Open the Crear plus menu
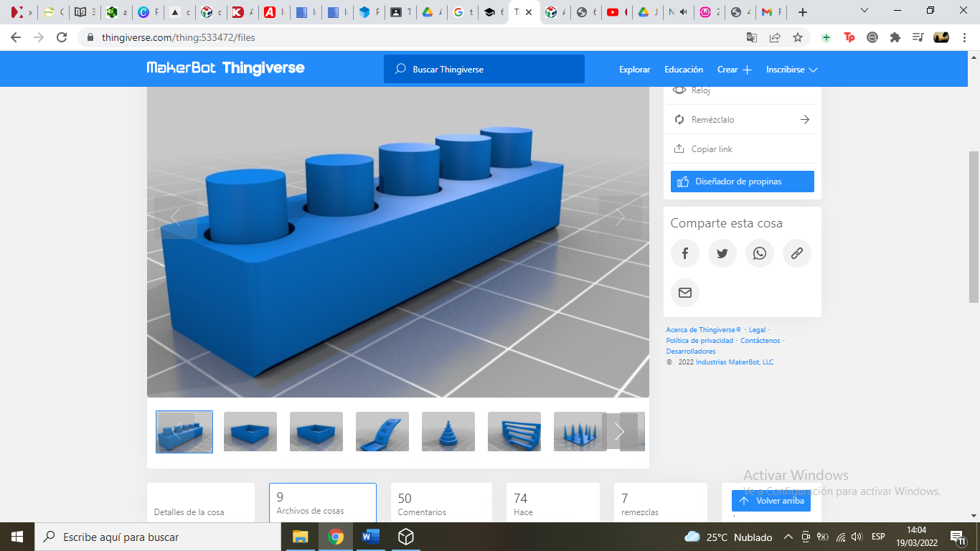Viewport: 980px width, 551px height. pyautogui.click(x=734, y=70)
